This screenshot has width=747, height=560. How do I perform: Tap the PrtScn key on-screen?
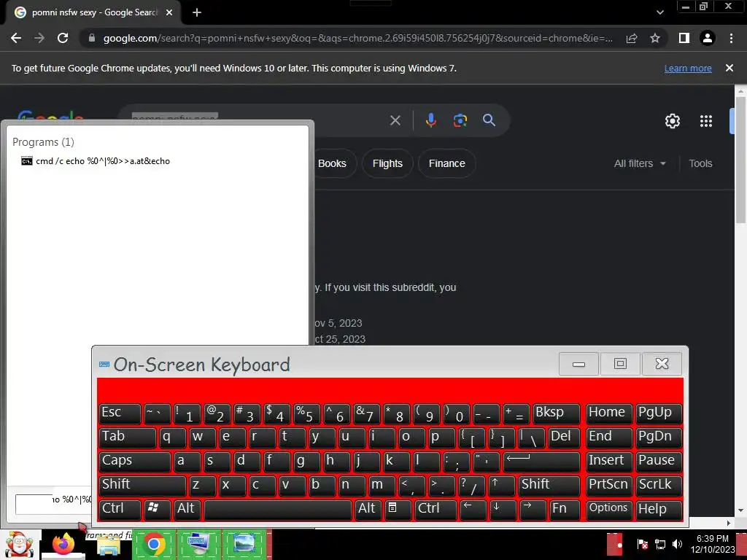609,485
